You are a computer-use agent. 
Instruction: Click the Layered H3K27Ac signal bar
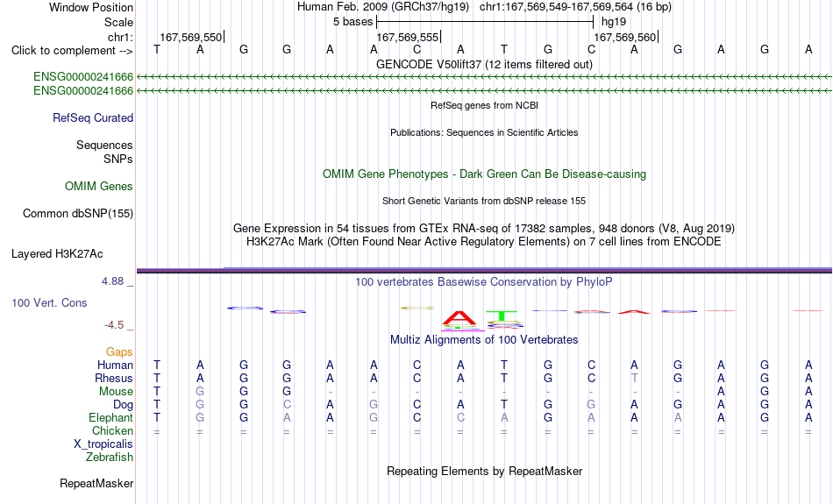click(x=484, y=270)
